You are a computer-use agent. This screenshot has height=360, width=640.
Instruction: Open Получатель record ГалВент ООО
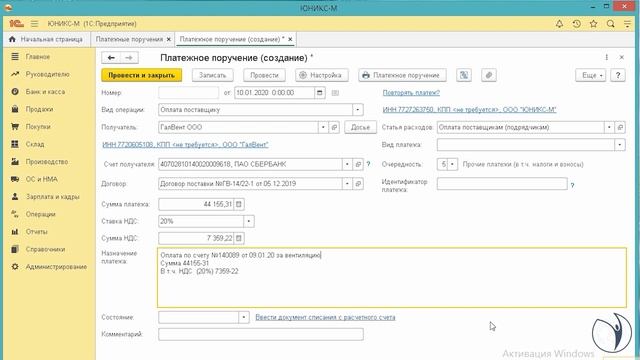click(334, 127)
